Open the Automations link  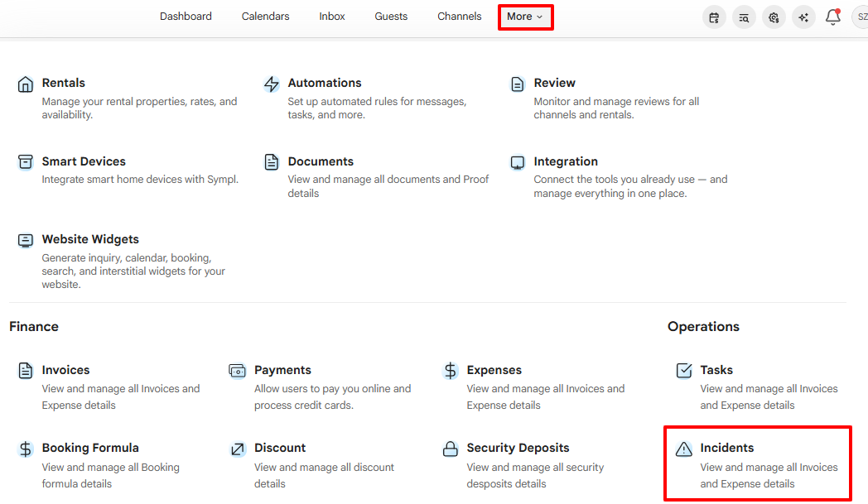(x=325, y=83)
